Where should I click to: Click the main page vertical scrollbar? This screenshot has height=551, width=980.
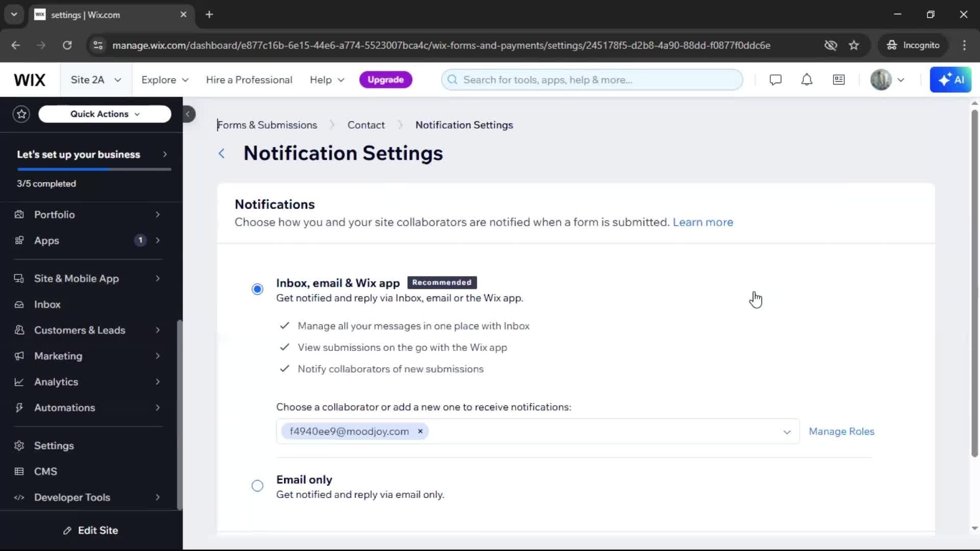pyautogui.click(x=974, y=283)
